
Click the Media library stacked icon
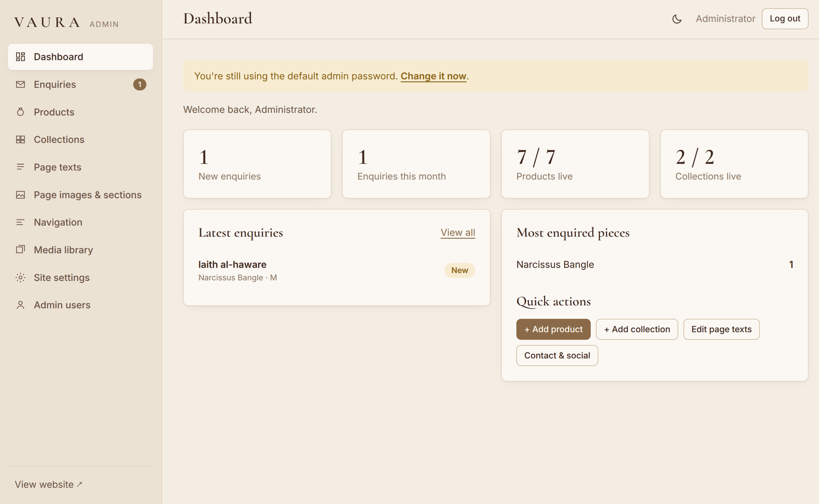pyautogui.click(x=20, y=250)
